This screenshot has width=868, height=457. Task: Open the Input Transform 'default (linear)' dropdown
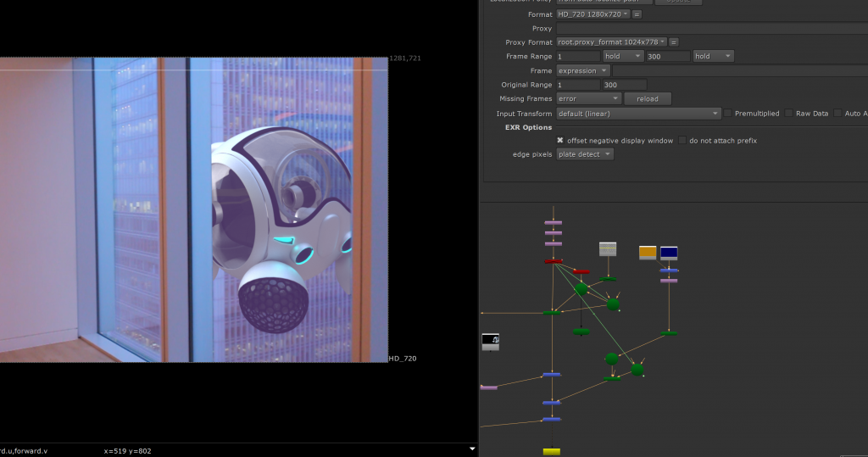[638, 114]
